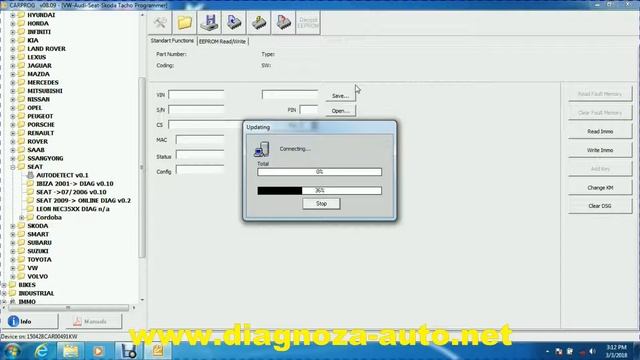Click the Read Immo button

pos(600,131)
